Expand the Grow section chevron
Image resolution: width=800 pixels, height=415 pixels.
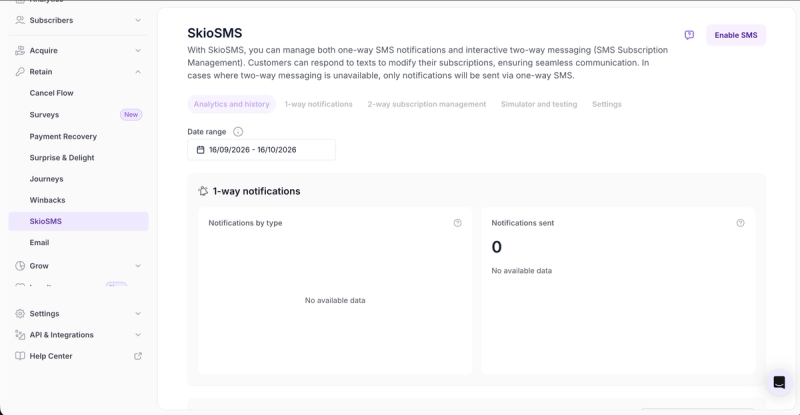pyautogui.click(x=138, y=266)
